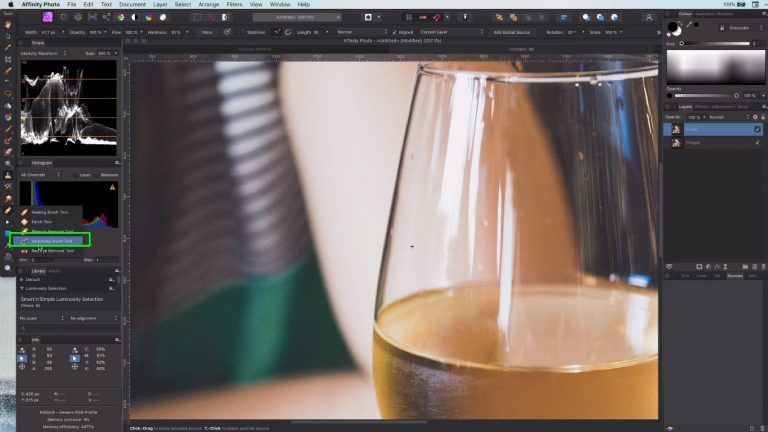Select the Sources tab in lower panel
This screenshot has height=432, width=768.
tap(735, 276)
